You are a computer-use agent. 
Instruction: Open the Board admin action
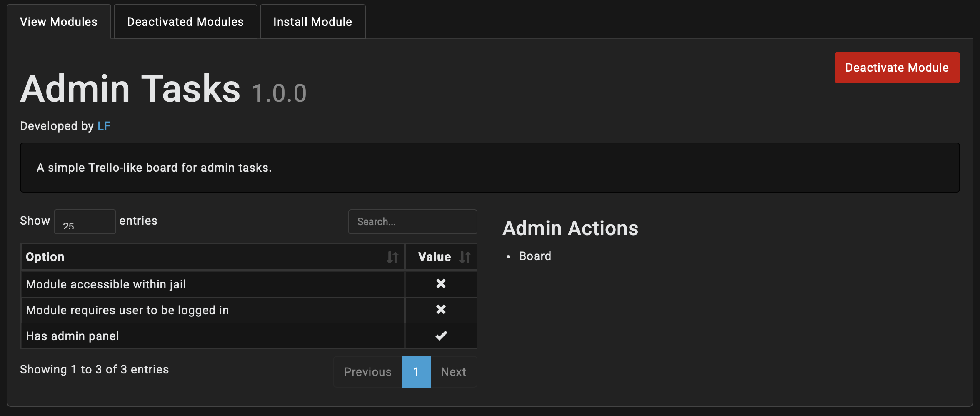(535, 256)
